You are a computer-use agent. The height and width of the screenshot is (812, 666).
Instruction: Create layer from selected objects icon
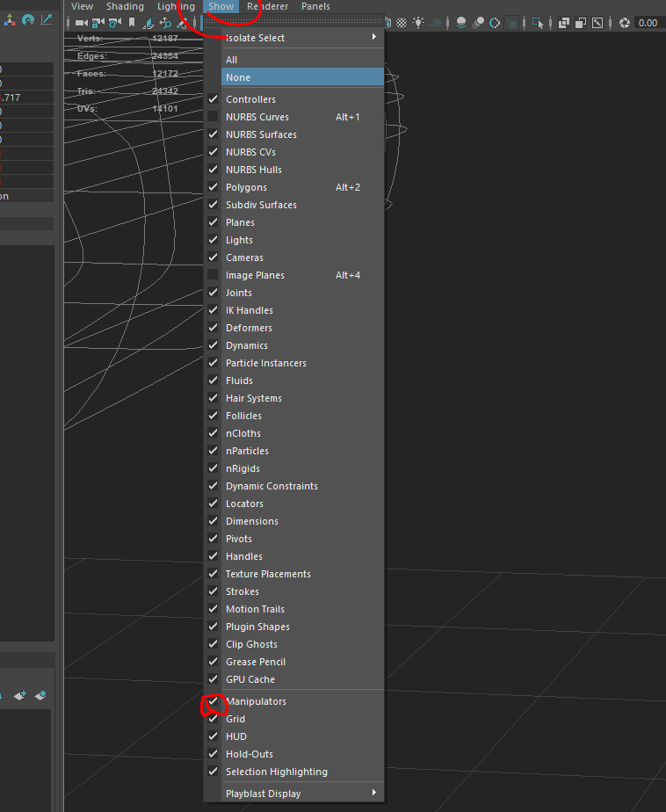pyautogui.click(x=40, y=695)
